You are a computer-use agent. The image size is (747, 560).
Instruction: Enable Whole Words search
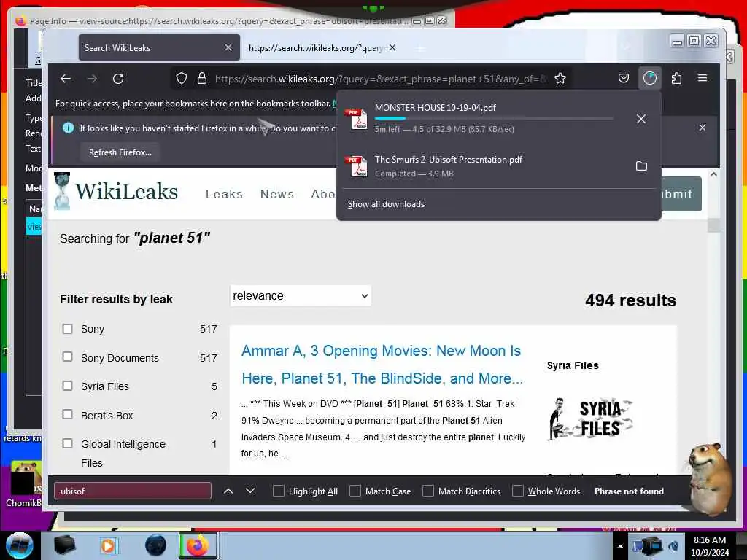coord(517,491)
